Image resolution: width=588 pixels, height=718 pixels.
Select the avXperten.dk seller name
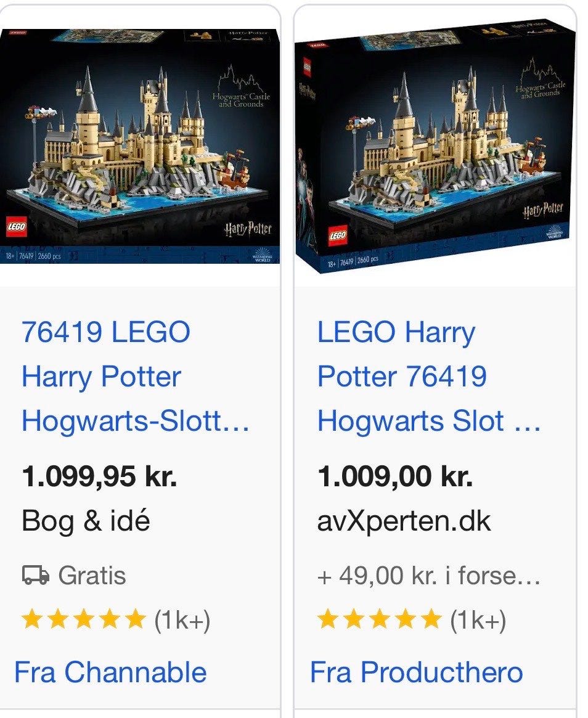[x=404, y=521]
